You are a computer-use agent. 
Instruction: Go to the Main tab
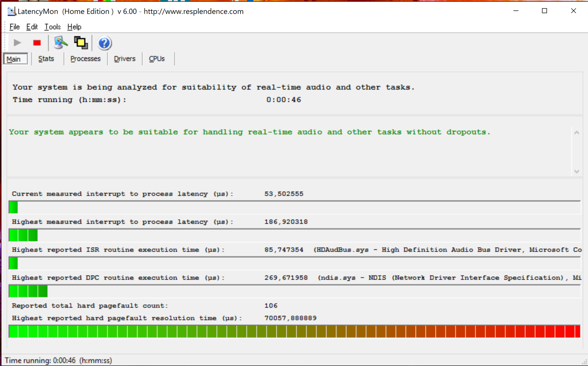(14, 59)
